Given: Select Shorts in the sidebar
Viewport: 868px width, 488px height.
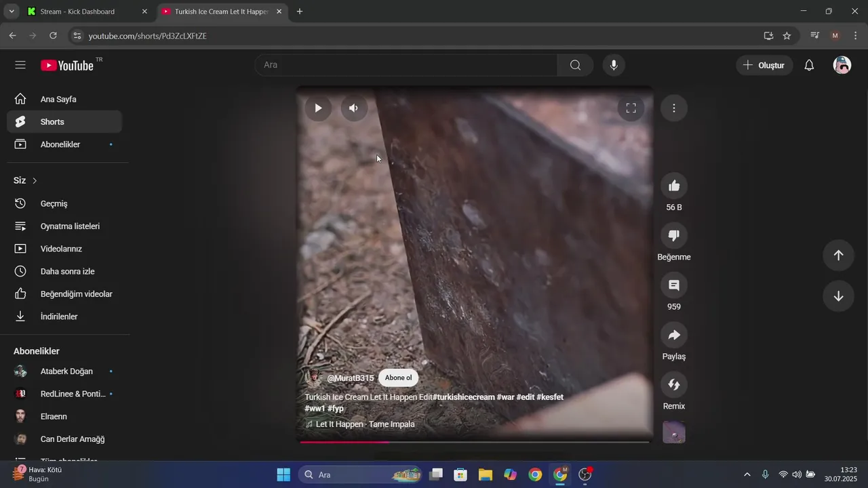Looking at the screenshot, I should [64, 122].
